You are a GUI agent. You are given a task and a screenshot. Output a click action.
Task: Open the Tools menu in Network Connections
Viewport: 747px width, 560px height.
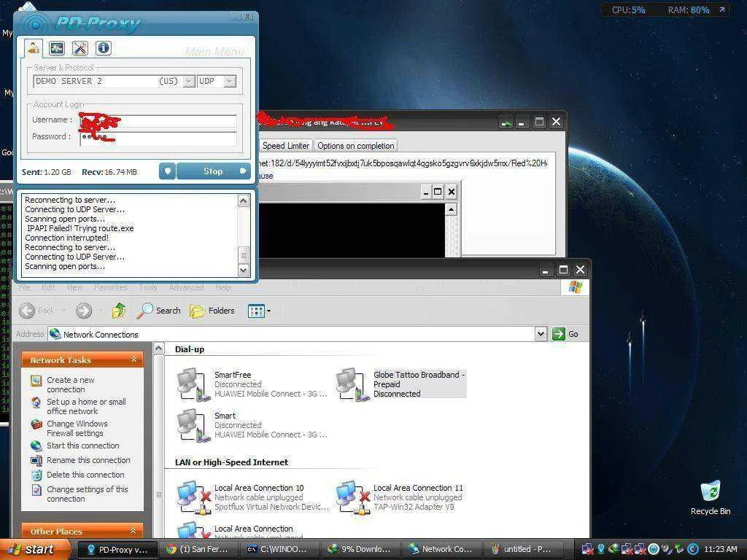click(147, 287)
